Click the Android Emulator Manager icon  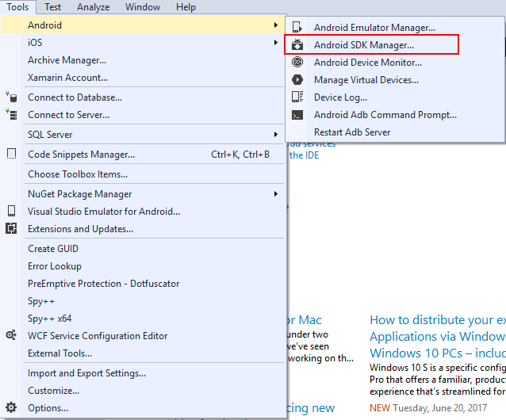click(x=297, y=27)
